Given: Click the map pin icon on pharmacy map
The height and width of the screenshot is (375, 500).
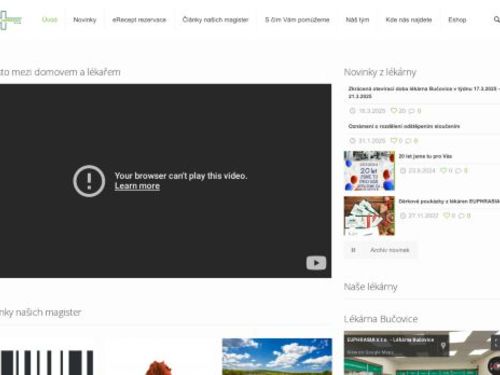Looking at the screenshot, I should [443, 346].
